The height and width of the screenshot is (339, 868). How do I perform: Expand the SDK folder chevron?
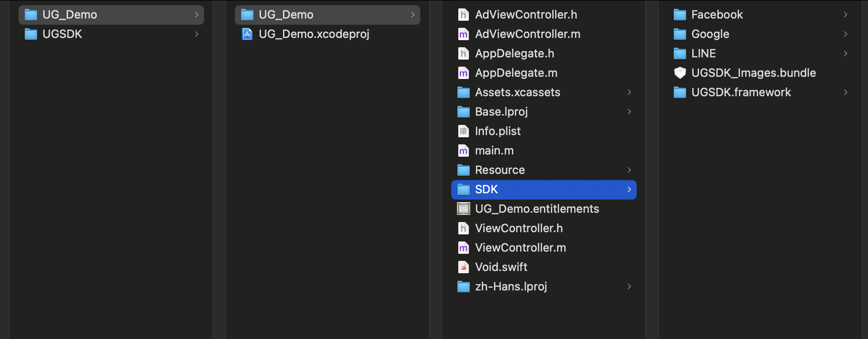click(629, 189)
